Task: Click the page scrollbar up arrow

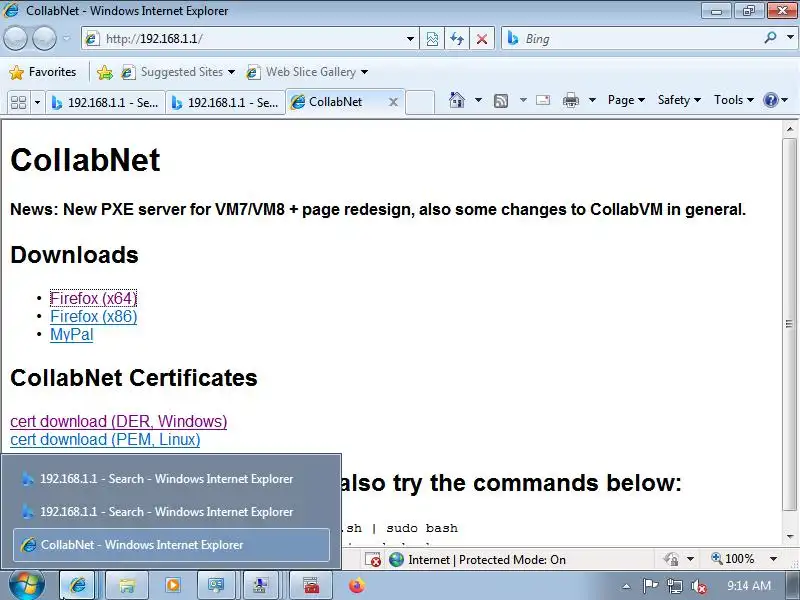Action: 790,129
